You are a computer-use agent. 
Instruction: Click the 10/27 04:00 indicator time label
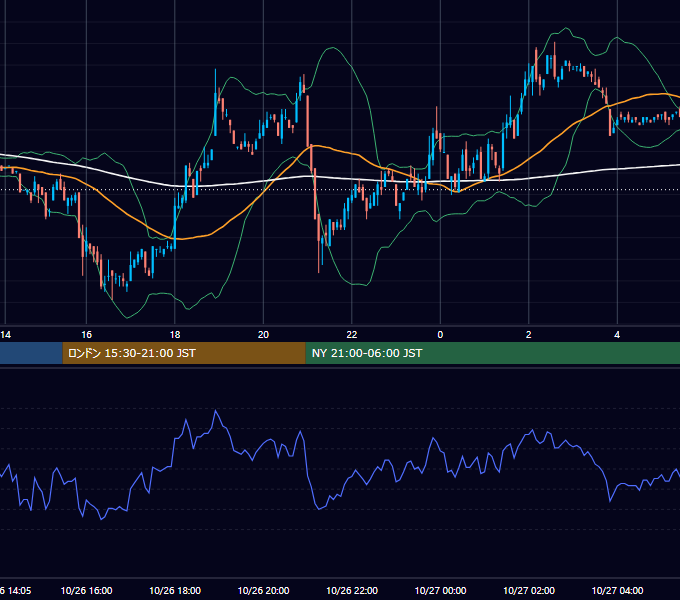pyautogui.click(x=618, y=591)
